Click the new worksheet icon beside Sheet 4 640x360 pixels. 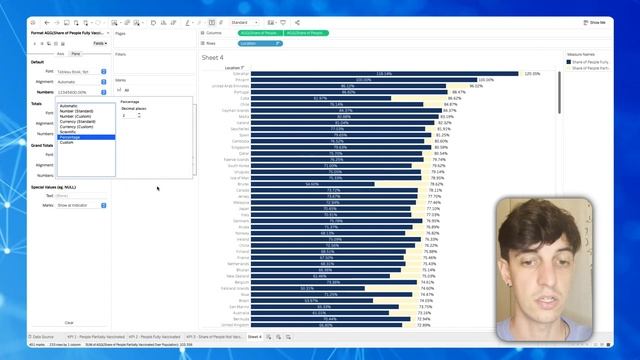pyautogui.click(x=269, y=337)
